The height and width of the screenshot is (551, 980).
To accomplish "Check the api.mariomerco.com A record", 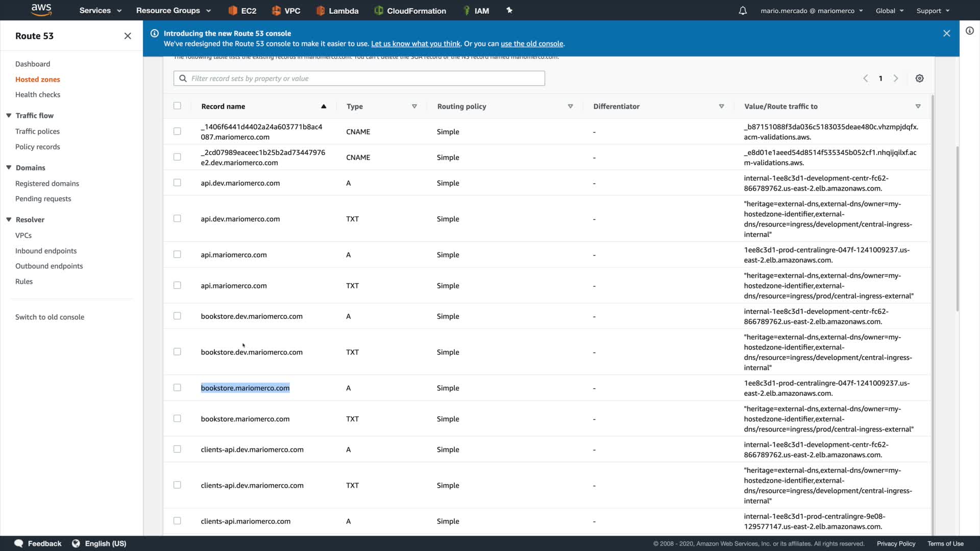I will [177, 255].
